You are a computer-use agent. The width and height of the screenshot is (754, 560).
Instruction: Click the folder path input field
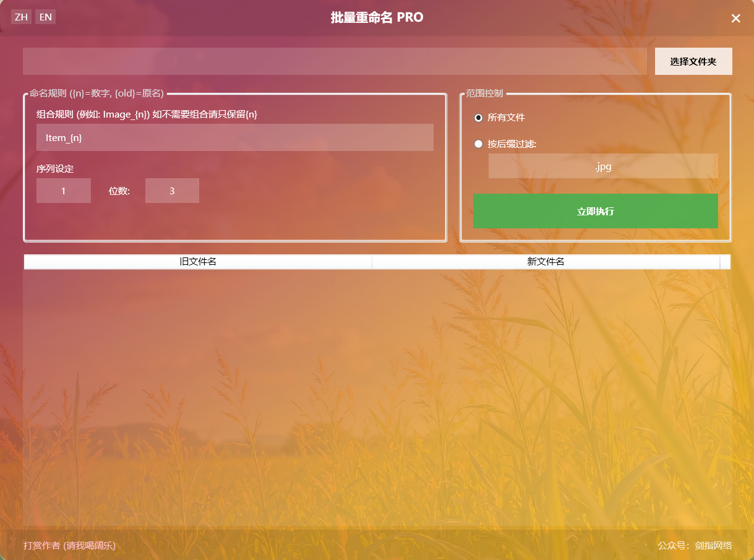[x=334, y=61]
